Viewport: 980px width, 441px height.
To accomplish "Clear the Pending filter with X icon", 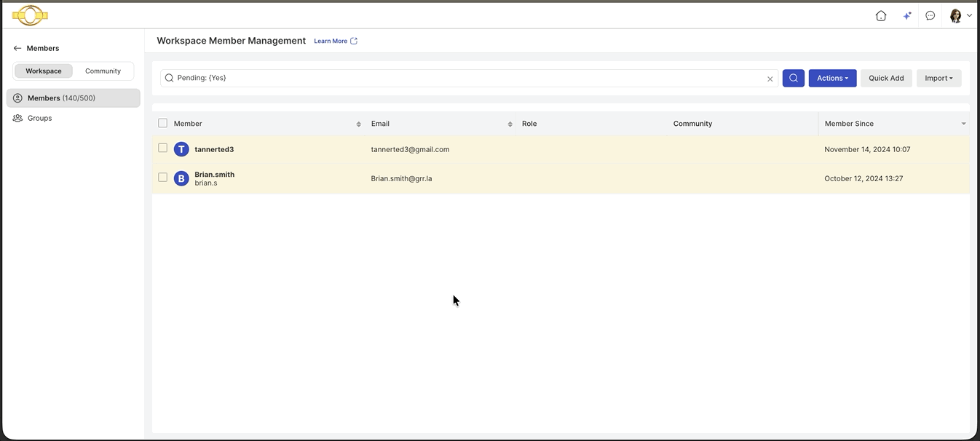I will [770, 79].
